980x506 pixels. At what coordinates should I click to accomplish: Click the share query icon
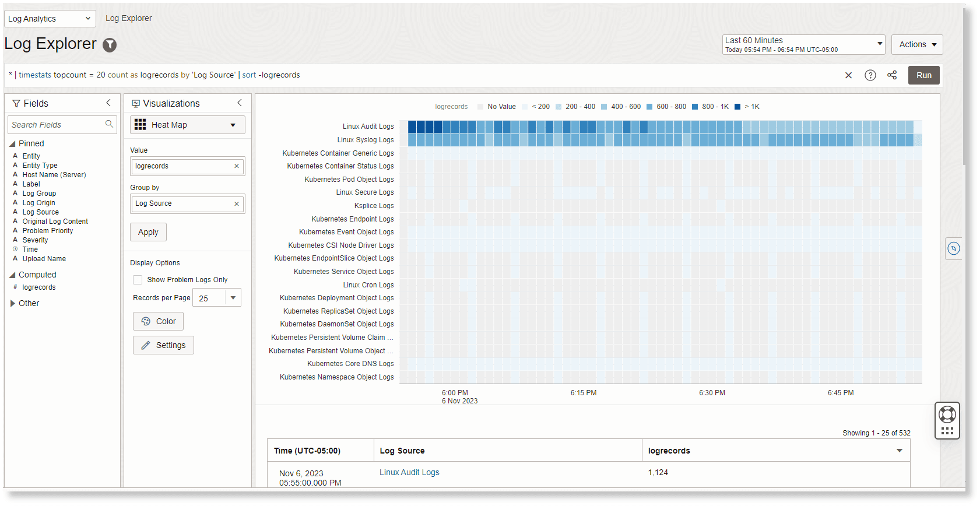(892, 75)
